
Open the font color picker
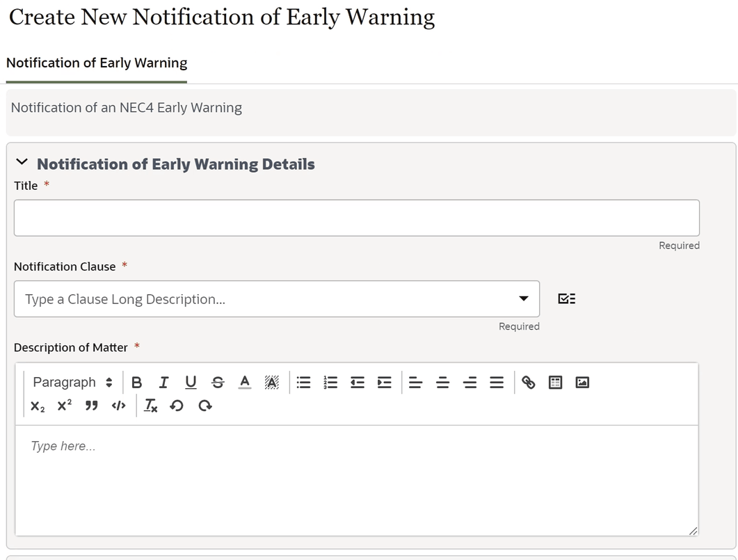(x=245, y=382)
